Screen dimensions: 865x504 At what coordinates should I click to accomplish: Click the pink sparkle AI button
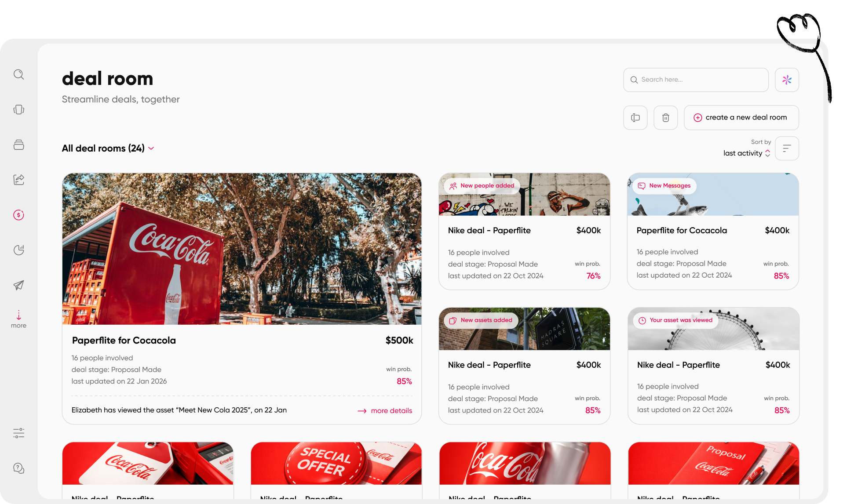[787, 80]
